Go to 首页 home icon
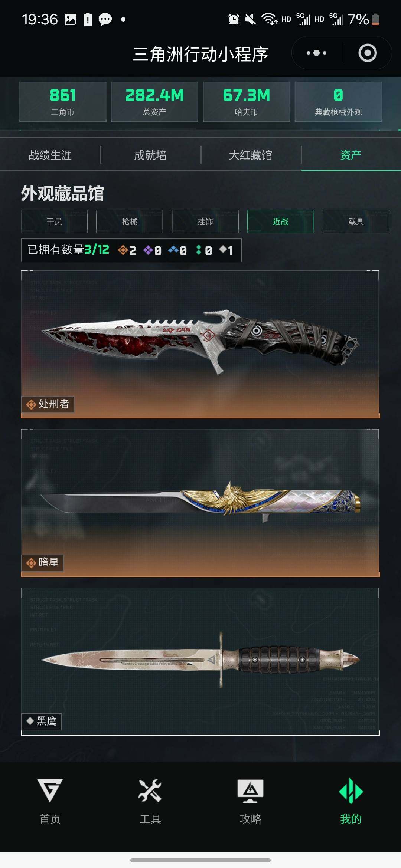 (50, 791)
